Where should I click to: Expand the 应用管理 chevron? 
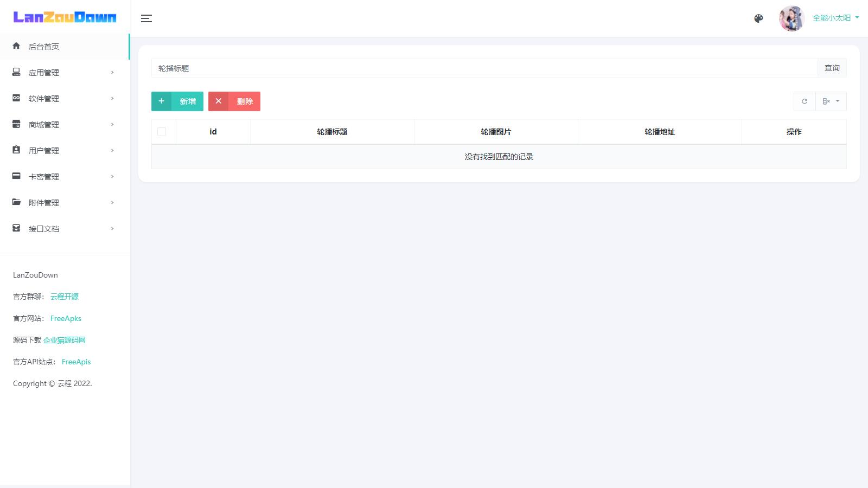point(112,73)
